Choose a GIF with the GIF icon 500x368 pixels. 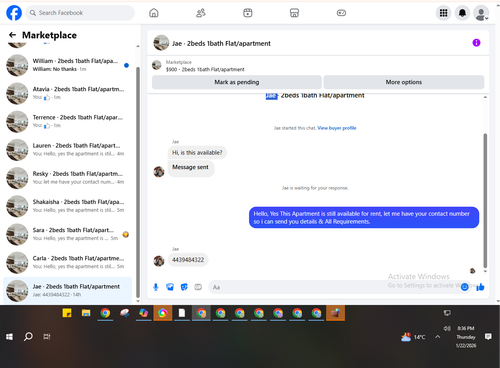(x=198, y=287)
